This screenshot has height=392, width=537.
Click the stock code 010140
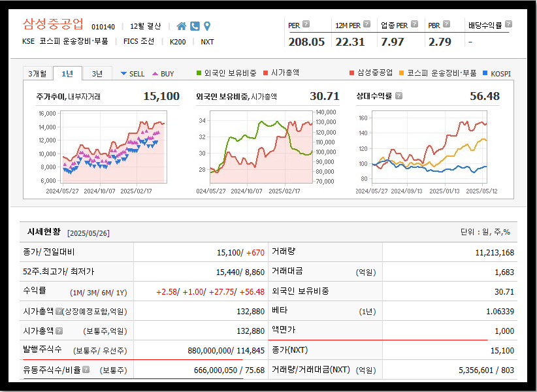[x=103, y=27]
